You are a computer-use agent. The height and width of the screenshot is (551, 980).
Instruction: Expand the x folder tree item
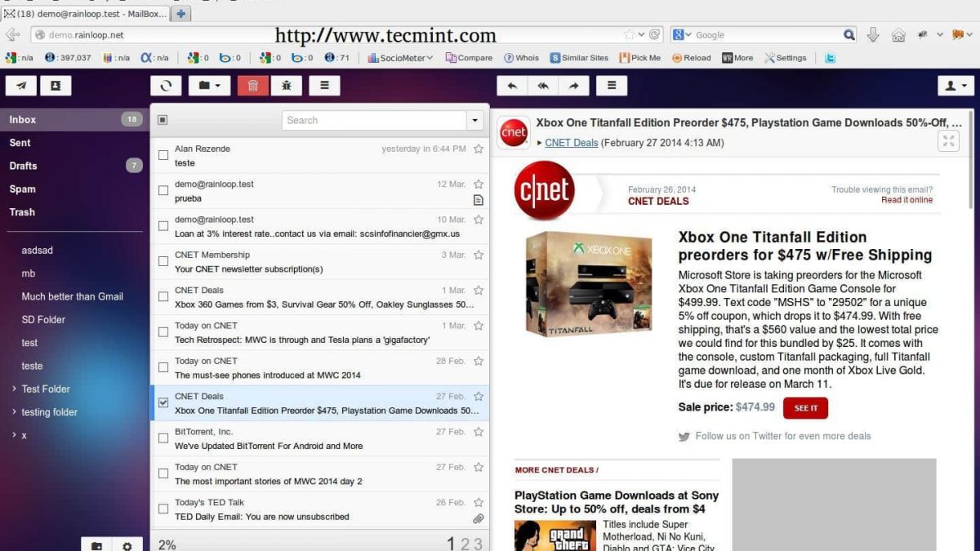14,435
